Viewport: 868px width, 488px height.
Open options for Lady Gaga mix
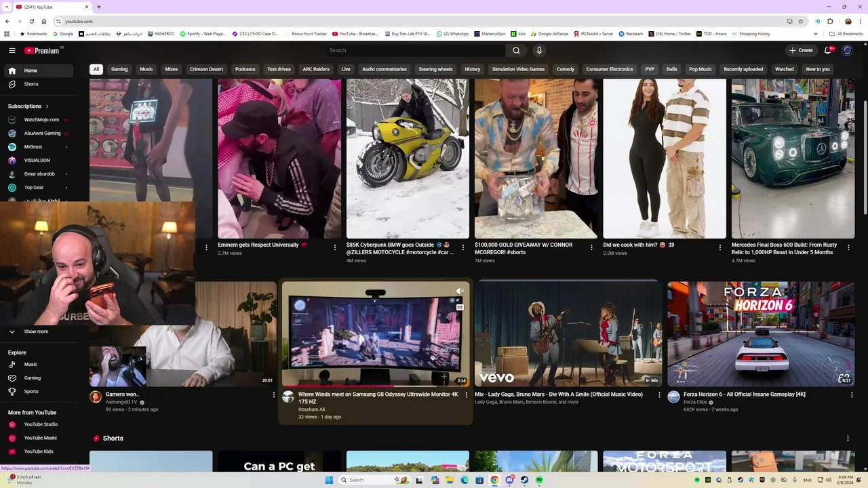pyautogui.click(x=659, y=394)
